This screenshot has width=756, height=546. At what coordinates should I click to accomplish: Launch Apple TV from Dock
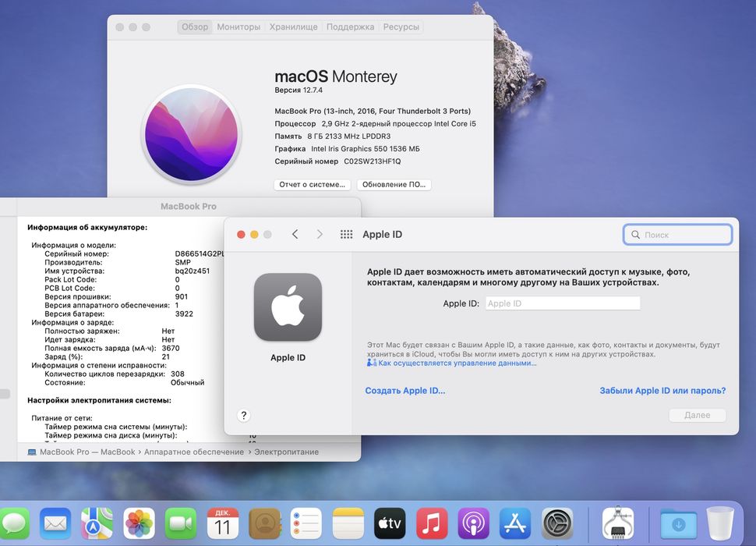coord(390,523)
